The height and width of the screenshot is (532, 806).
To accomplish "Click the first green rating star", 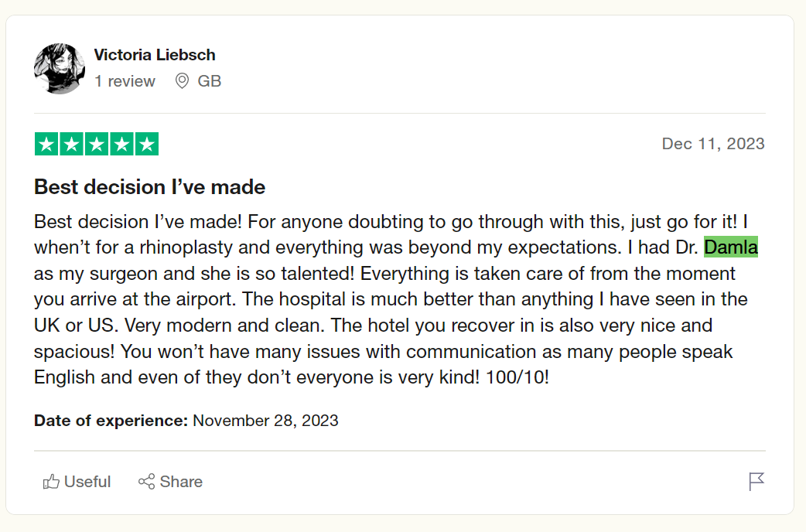I will point(46,144).
